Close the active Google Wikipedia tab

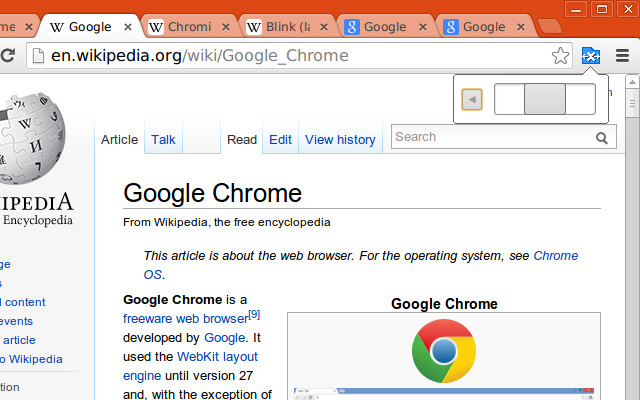click(x=128, y=27)
